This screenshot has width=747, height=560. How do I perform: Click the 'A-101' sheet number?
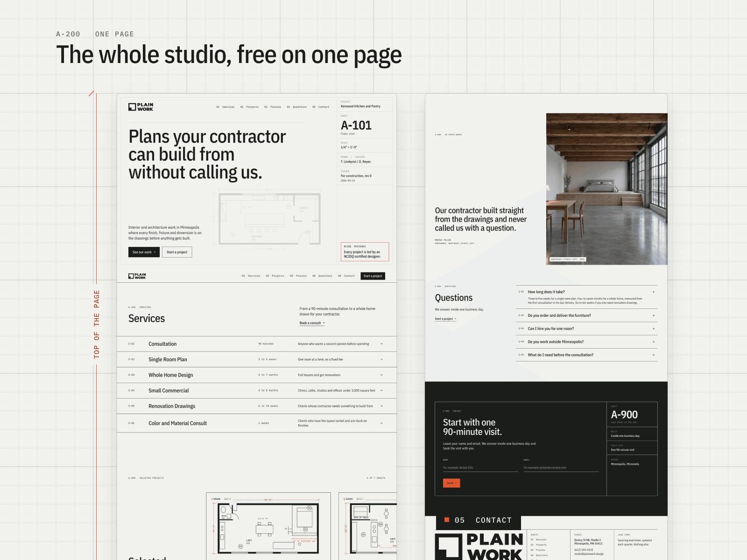[x=356, y=125]
